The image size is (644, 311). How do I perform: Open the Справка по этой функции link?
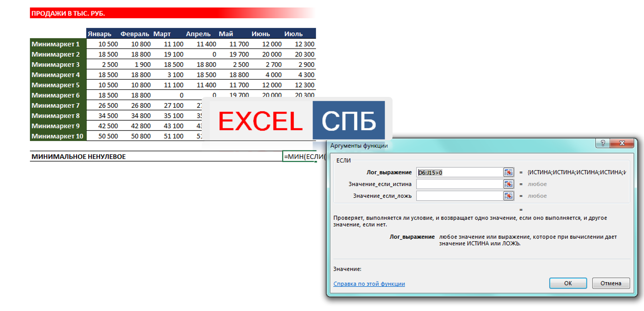click(x=369, y=284)
